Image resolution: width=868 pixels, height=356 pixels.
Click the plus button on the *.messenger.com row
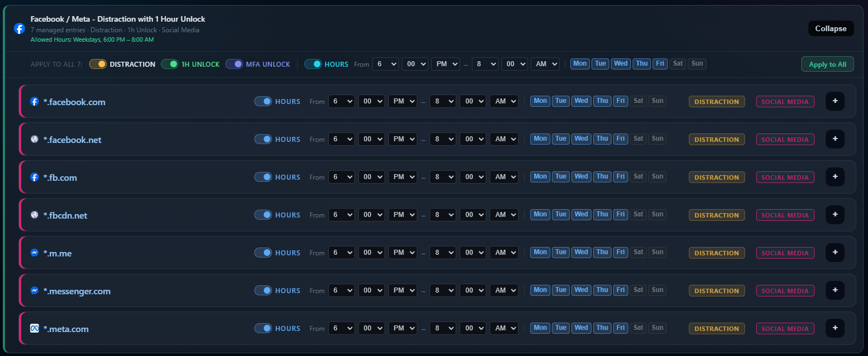[835, 290]
